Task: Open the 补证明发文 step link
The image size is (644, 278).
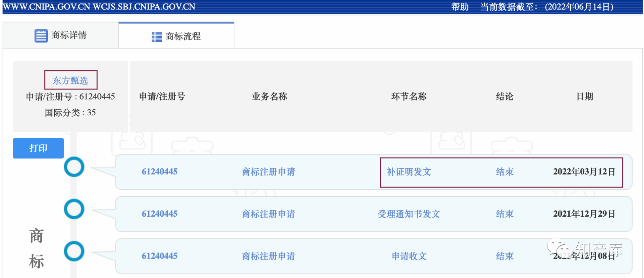Action: (x=409, y=172)
